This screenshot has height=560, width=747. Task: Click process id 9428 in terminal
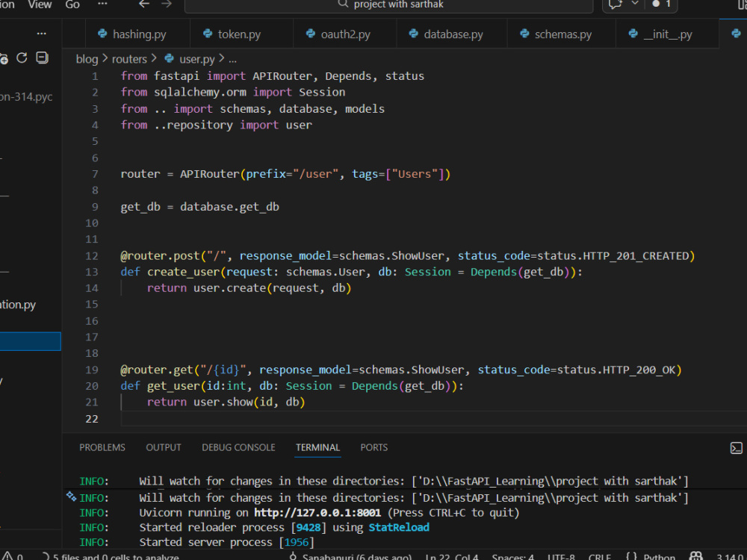[309, 528]
